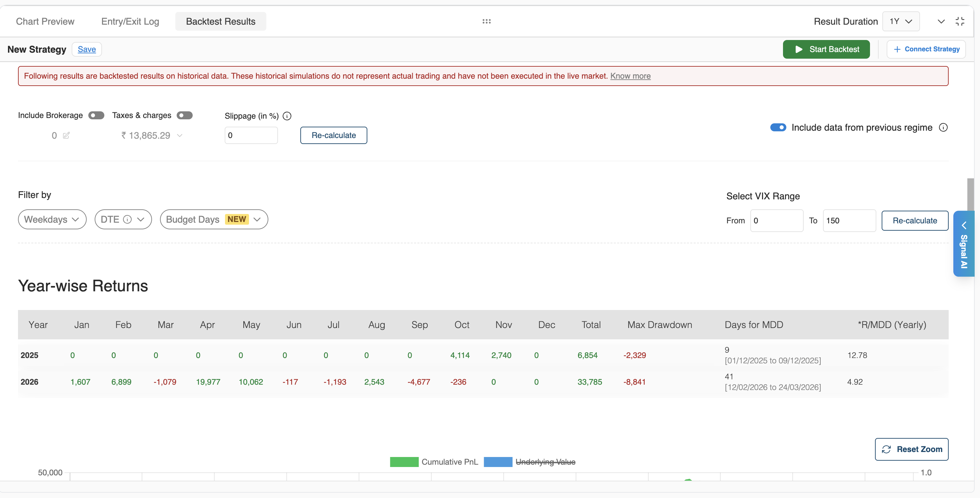Viewport: 980px width, 498px height.
Task: Save the New Strategy
Action: pyautogui.click(x=87, y=49)
